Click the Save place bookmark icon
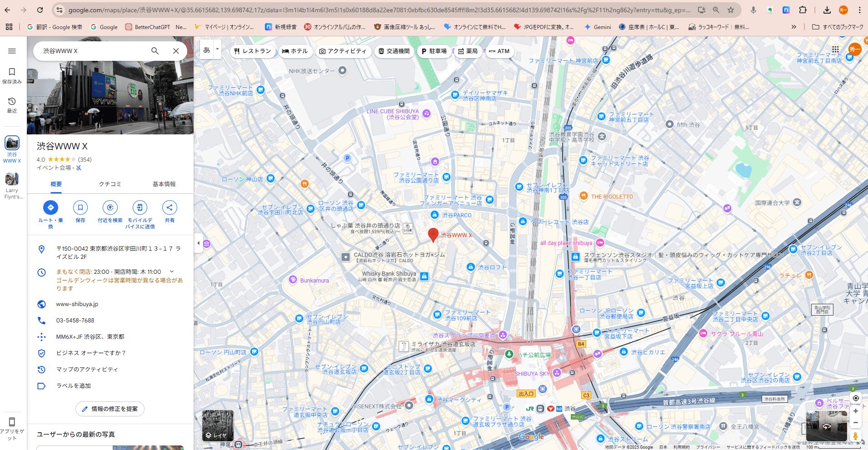Screen dimensions: 868x450 tap(80, 208)
